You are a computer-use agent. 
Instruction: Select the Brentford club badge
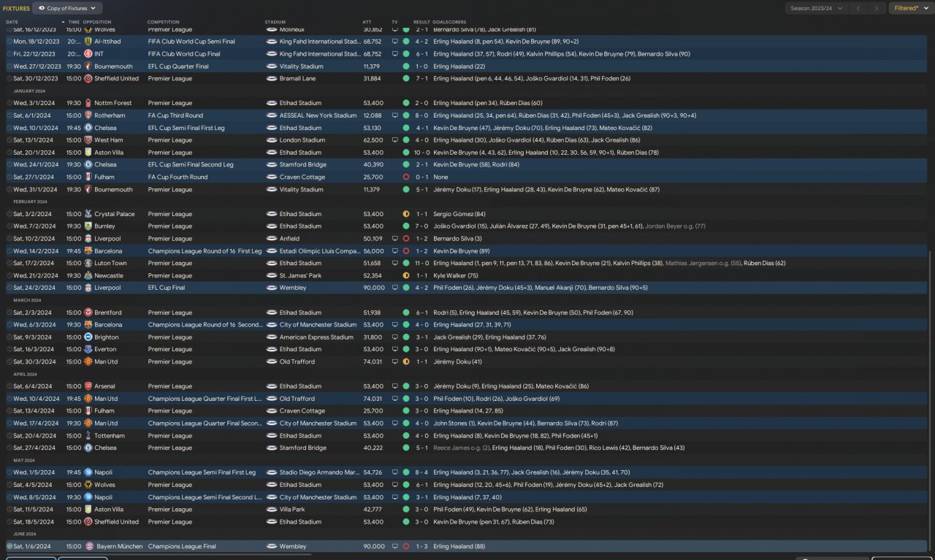(88, 312)
